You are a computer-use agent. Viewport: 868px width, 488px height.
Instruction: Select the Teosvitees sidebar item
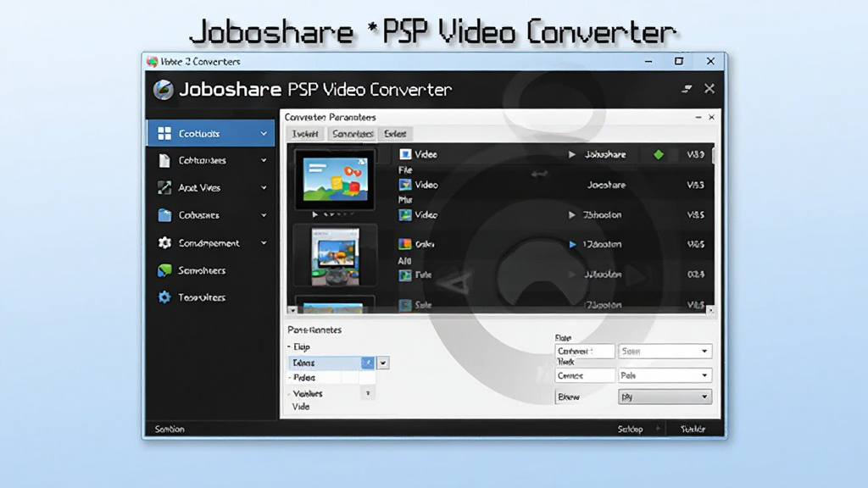(x=210, y=297)
